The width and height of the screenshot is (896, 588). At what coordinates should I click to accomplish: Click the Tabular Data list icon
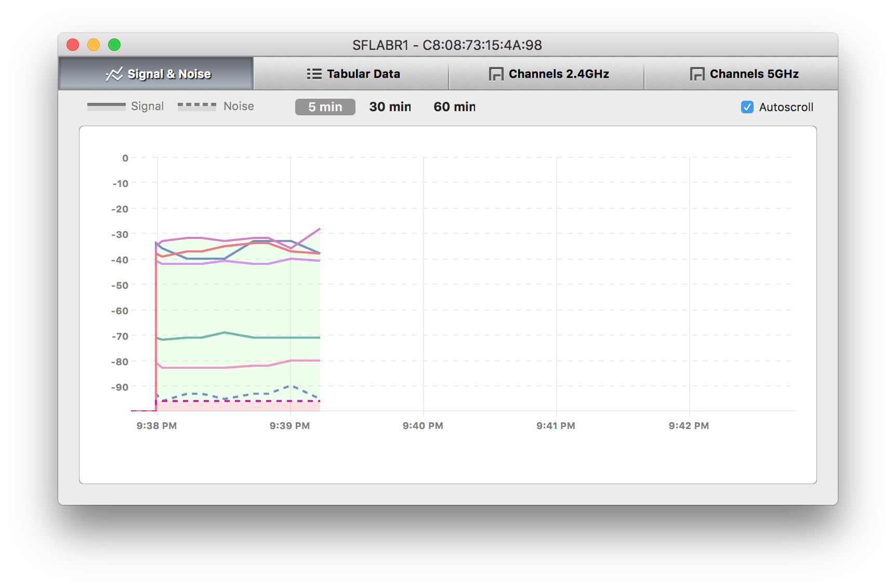point(314,74)
